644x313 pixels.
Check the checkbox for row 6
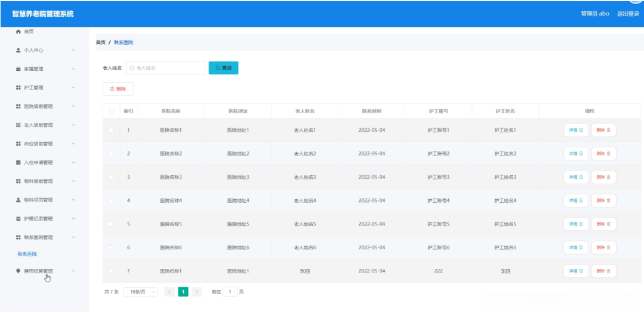[x=111, y=247]
